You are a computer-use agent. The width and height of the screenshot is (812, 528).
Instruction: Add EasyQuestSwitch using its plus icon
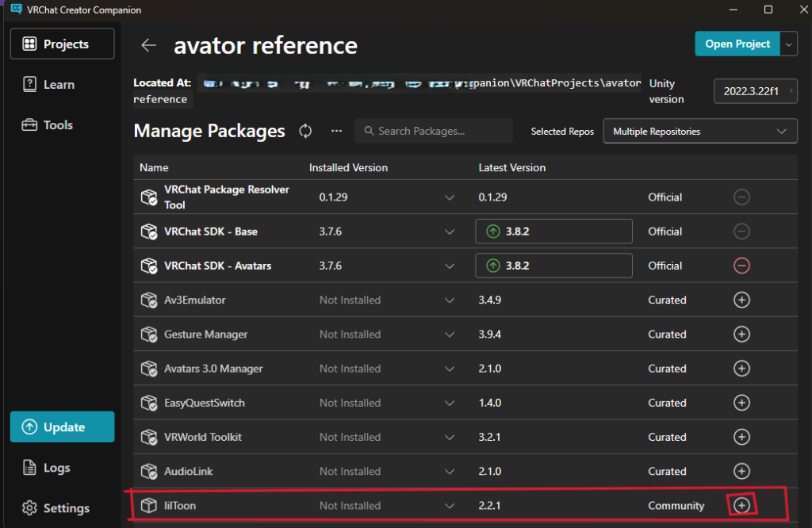(741, 403)
